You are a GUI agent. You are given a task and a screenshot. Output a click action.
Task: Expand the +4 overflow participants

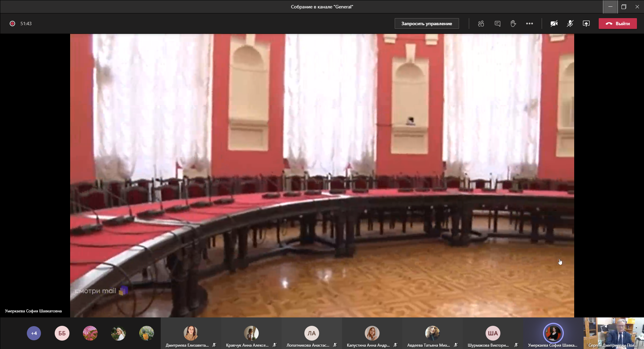[34, 333]
